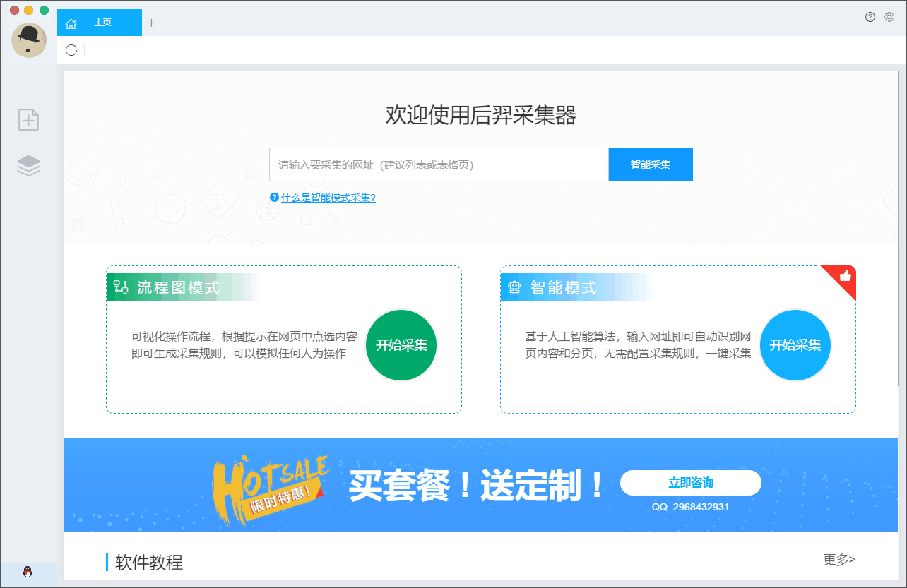This screenshot has width=907, height=588.
Task: Click the home icon on the 主页 tab
Action: point(71,23)
